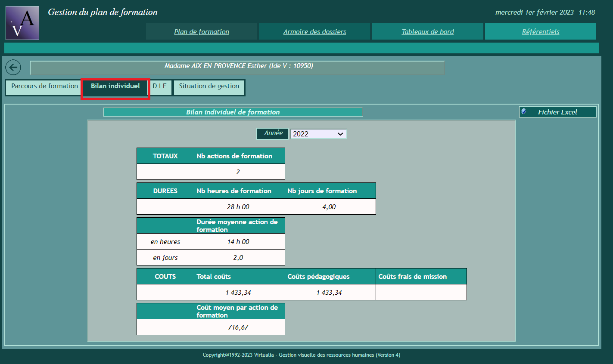This screenshot has height=364, width=613.
Task: Click the employee name banner
Action: pos(238,66)
